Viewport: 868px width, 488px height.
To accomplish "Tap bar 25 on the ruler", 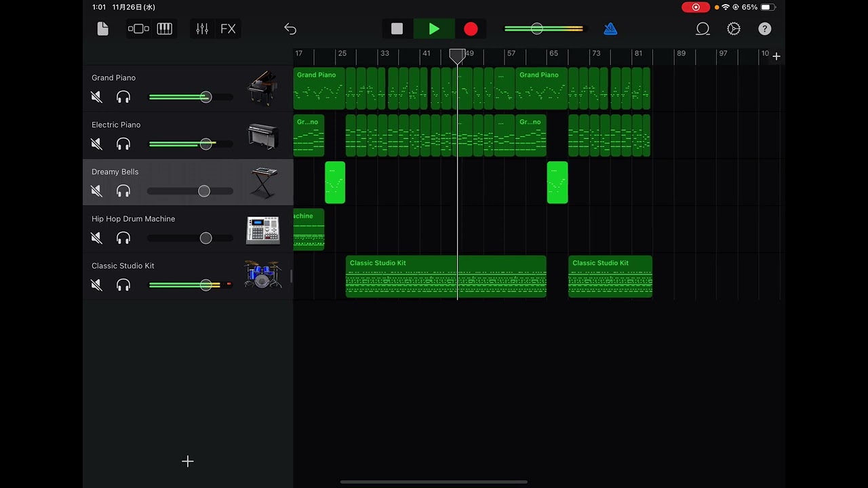I will coord(342,54).
